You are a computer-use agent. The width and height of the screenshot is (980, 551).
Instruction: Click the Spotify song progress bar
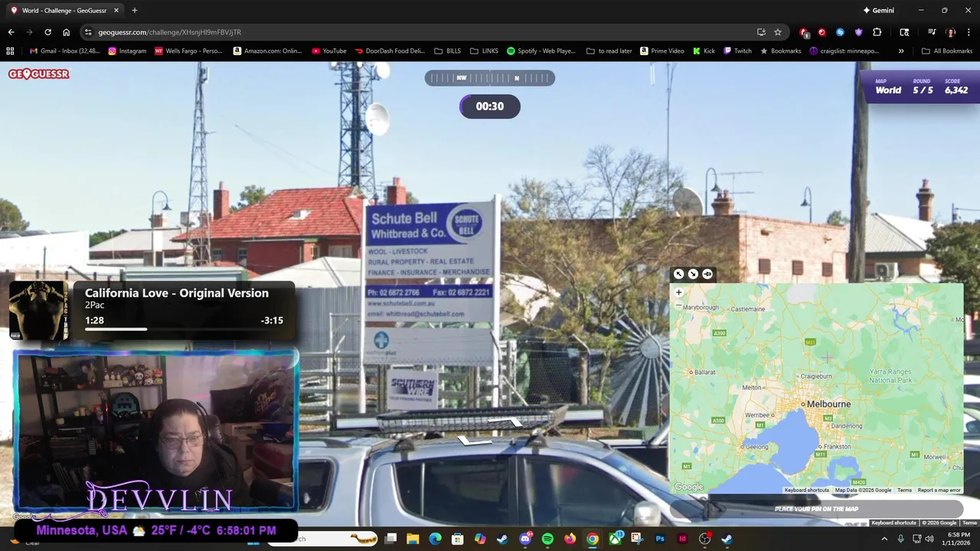[184, 329]
